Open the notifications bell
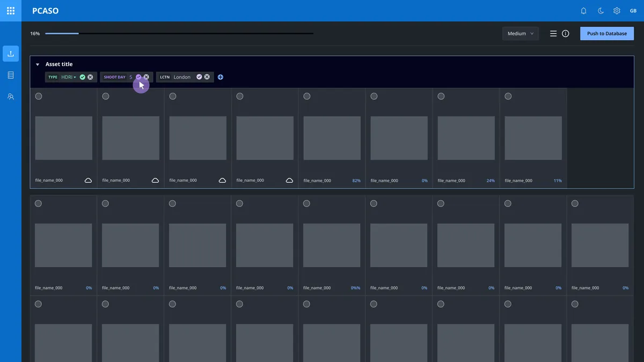 (584, 11)
